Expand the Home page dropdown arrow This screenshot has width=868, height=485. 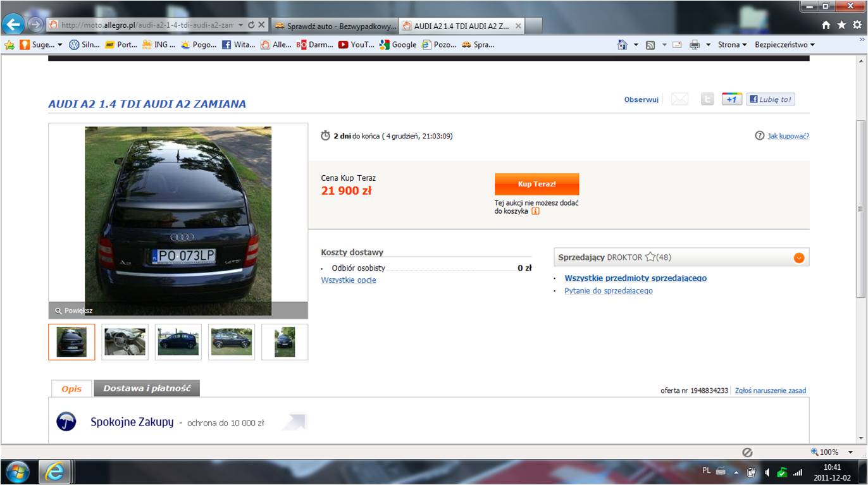pos(636,45)
